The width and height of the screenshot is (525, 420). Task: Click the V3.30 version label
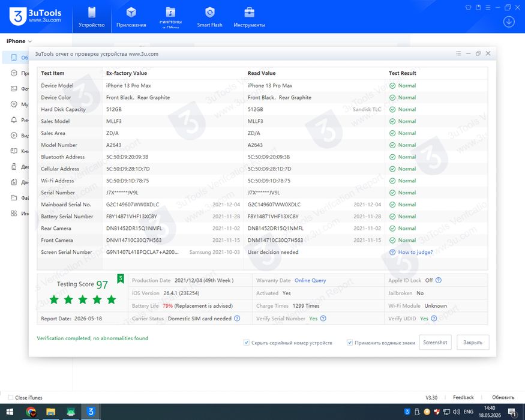point(431,398)
